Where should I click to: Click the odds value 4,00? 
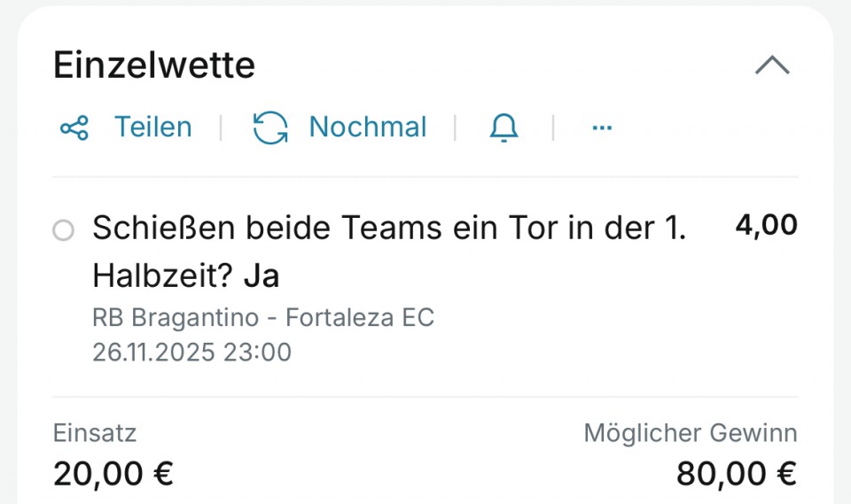click(x=766, y=226)
